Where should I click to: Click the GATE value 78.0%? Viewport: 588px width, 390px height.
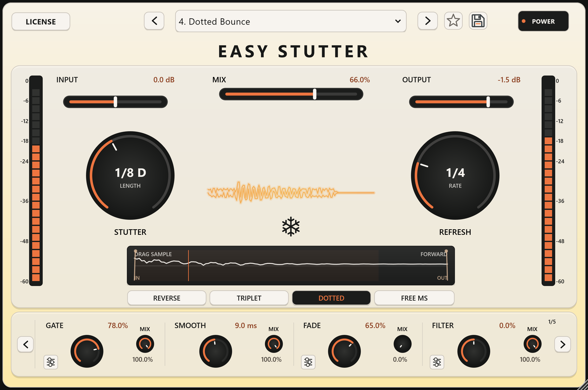(x=118, y=326)
